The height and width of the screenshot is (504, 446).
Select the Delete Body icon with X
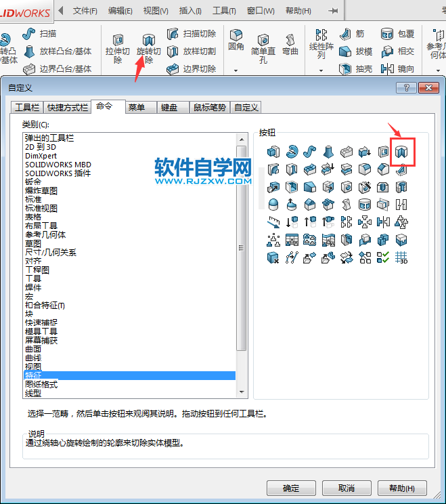[273, 257]
